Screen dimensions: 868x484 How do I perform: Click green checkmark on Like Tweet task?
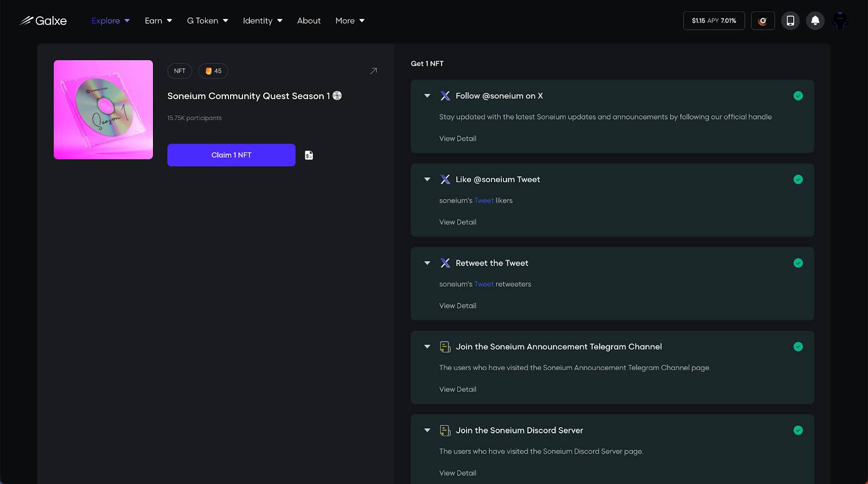(x=798, y=179)
